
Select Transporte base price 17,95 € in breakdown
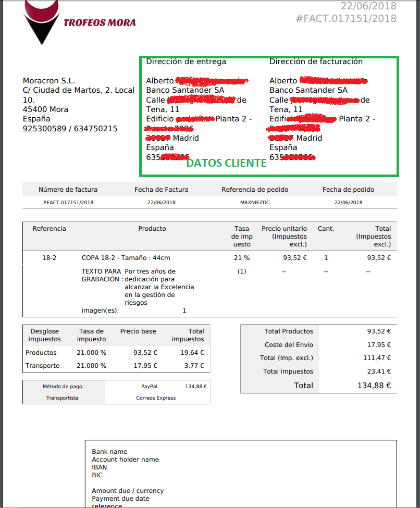click(145, 366)
